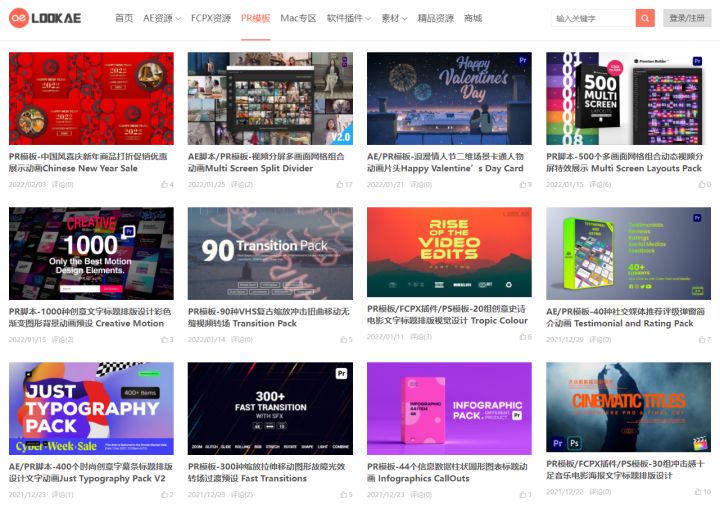Go to Mac专区 in the navigation bar
The height and width of the screenshot is (505, 720).
coord(298,18)
